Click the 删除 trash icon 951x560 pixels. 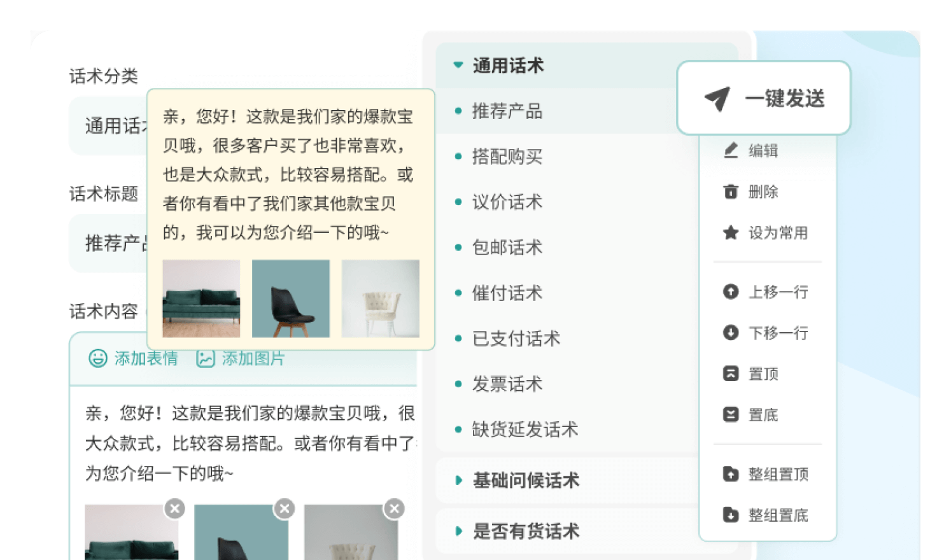tap(731, 192)
